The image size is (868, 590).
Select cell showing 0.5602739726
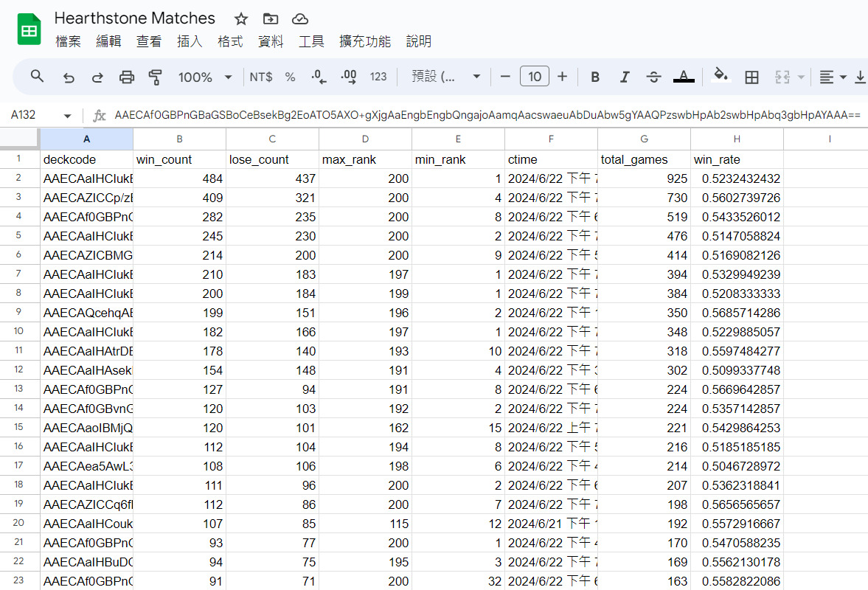tap(737, 198)
